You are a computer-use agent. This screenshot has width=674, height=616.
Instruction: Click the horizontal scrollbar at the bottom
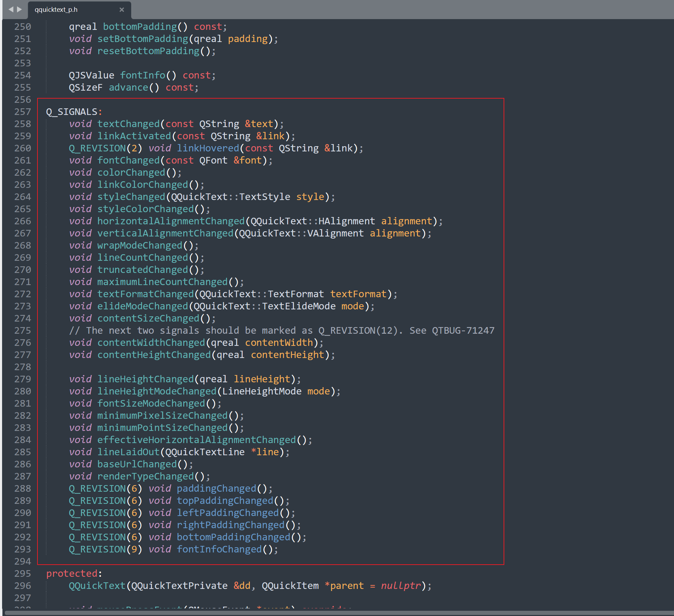tap(337, 613)
